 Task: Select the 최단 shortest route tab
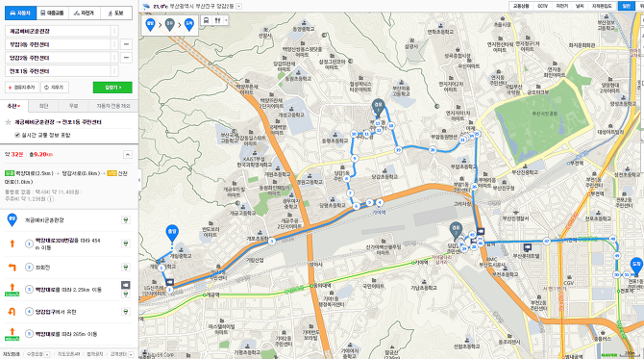pyautogui.click(x=43, y=106)
